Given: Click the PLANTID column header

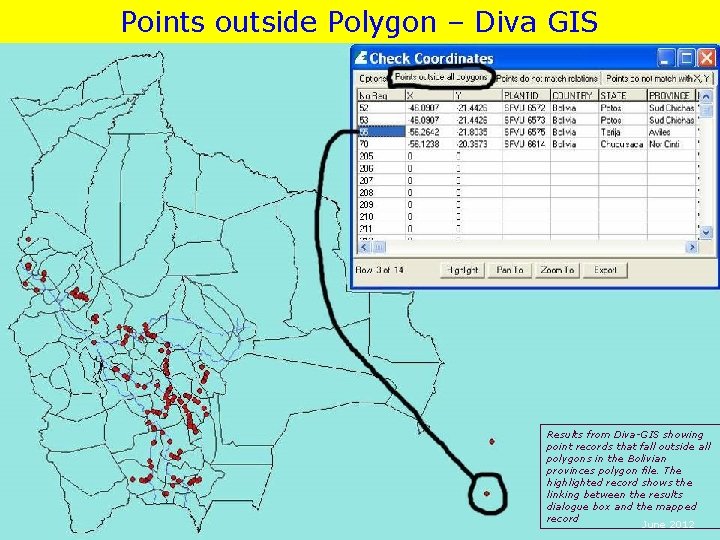Looking at the screenshot, I should coord(526,96).
